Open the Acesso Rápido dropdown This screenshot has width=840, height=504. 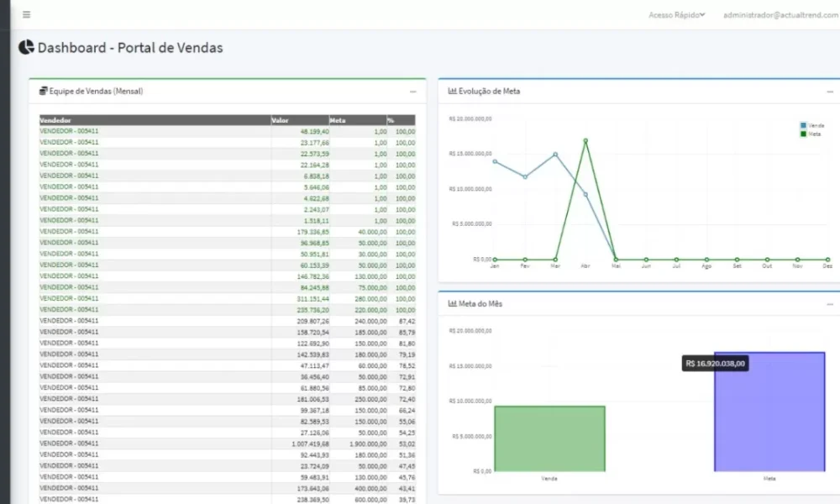676,15
